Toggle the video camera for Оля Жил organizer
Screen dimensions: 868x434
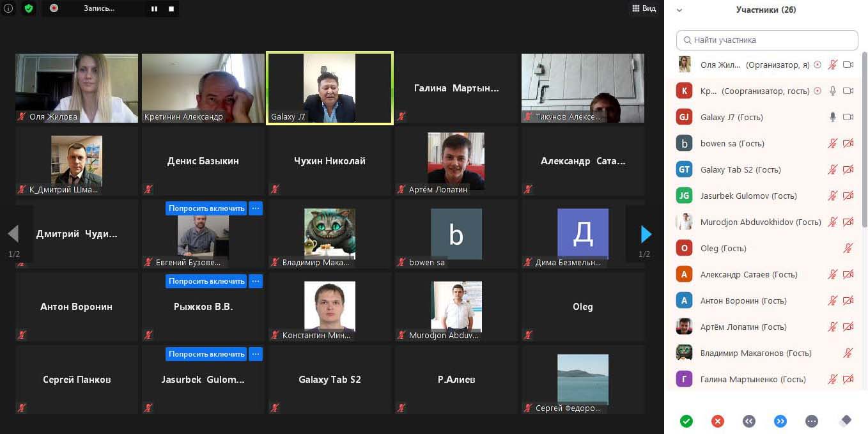click(x=848, y=65)
